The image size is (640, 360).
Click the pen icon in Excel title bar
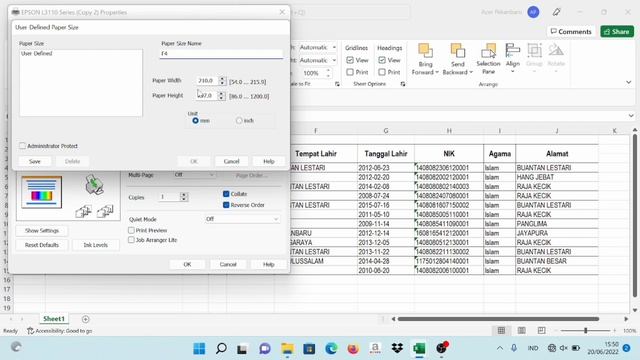(x=556, y=12)
